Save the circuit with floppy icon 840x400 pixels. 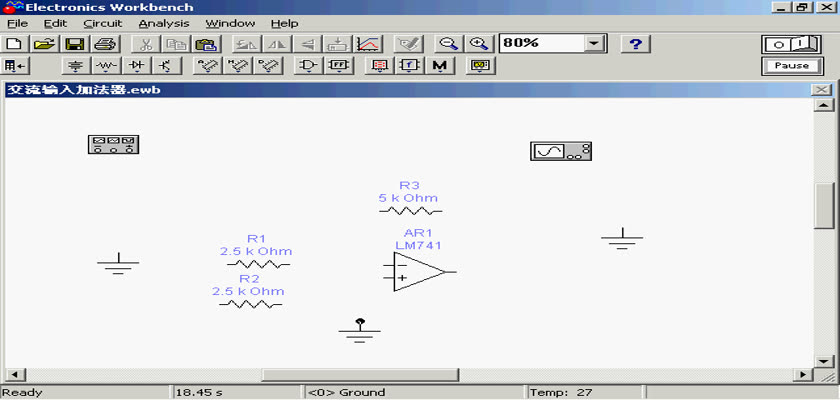pos(74,44)
